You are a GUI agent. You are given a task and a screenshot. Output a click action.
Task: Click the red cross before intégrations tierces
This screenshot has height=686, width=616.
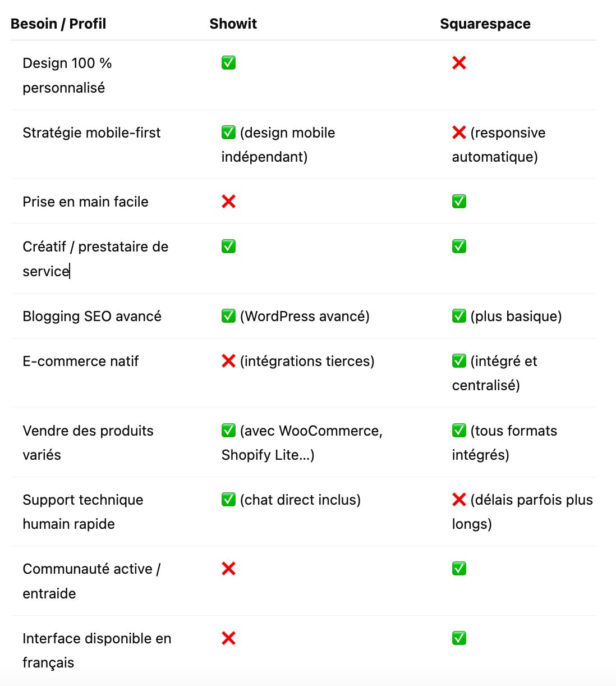click(228, 361)
